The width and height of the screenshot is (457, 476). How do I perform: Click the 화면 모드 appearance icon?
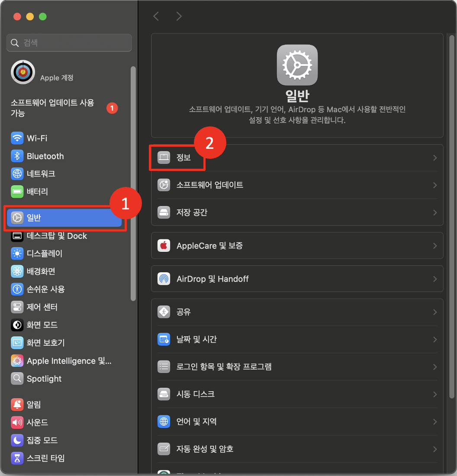(x=17, y=325)
